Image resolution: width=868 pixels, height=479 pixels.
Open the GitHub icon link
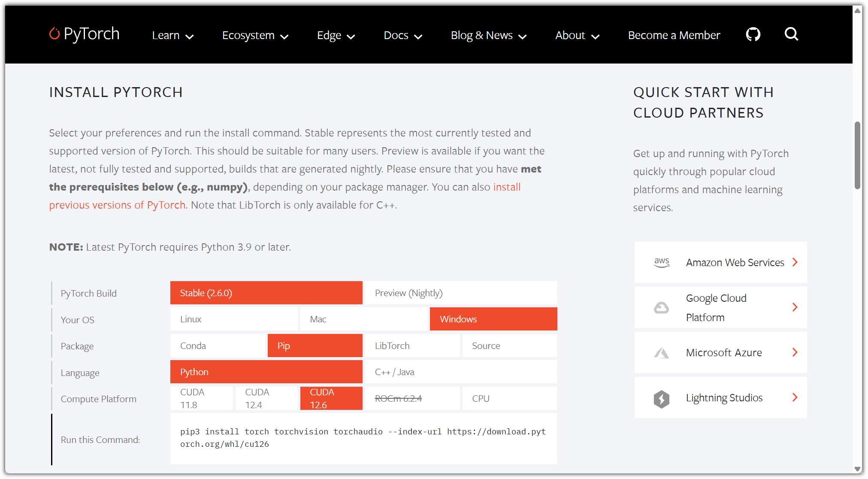coord(753,34)
